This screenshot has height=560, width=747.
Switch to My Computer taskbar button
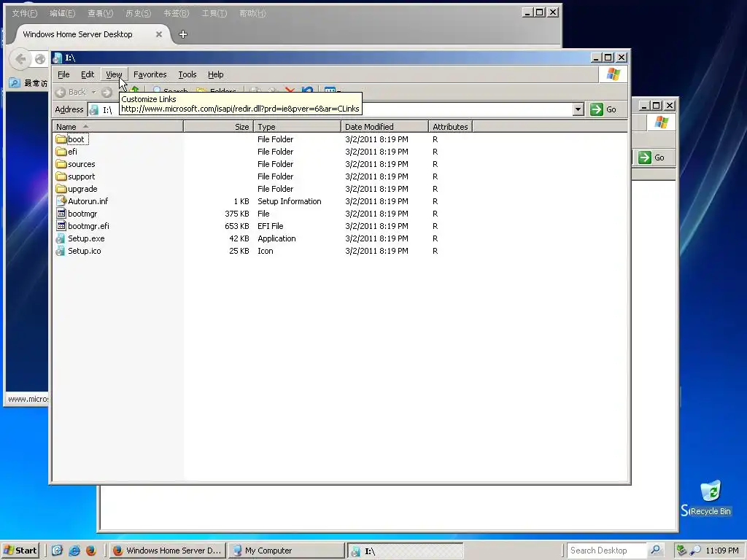coord(286,551)
